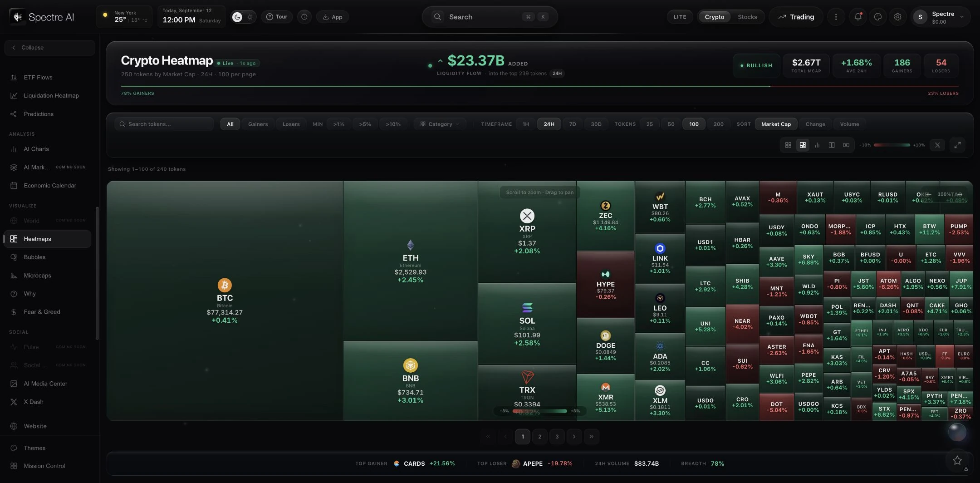This screenshot has width=980, height=483.
Task: Click the -10% to +10% color scale bar
Action: click(892, 145)
